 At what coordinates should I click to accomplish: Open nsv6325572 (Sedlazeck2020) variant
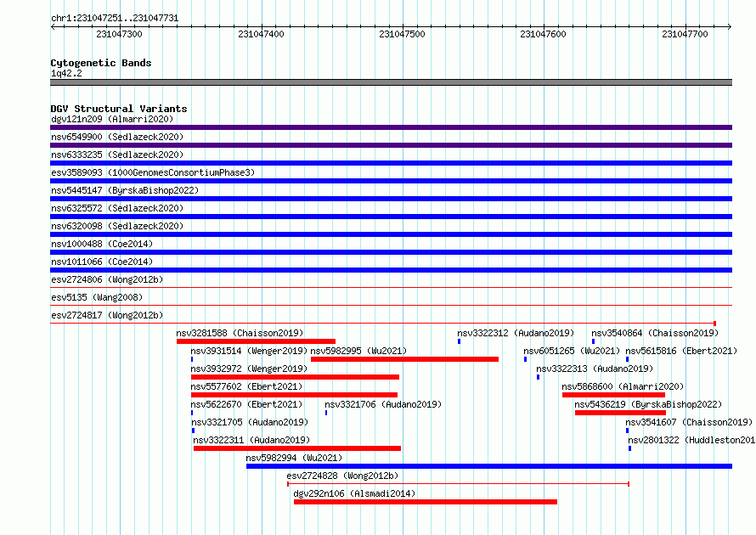[117, 208]
